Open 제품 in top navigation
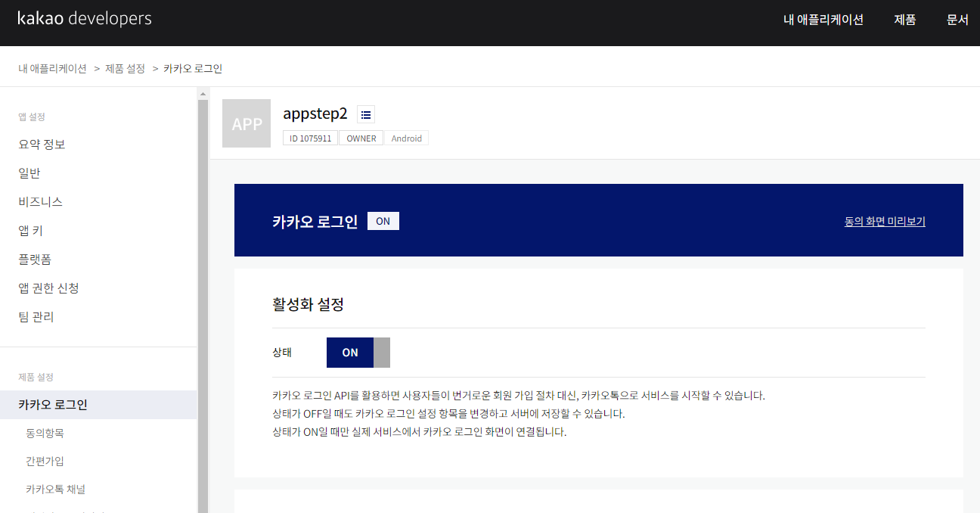980x513 pixels. coord(905,20)
